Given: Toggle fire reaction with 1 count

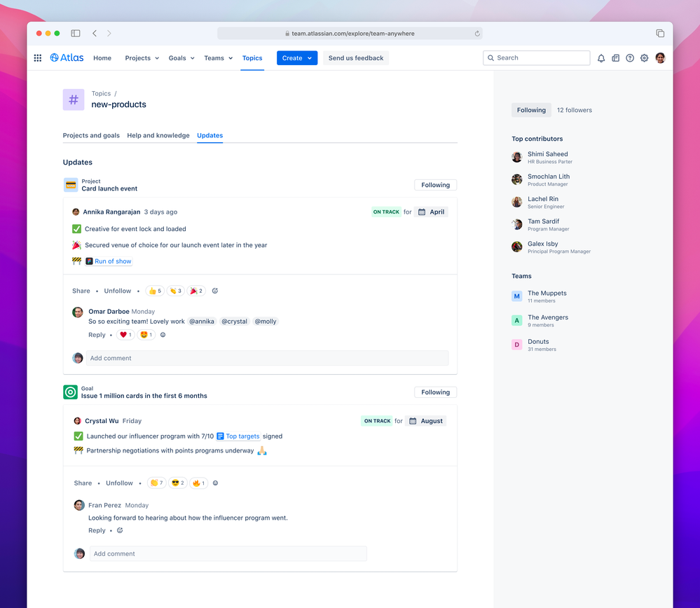Looking at the screenshot, I should [199, 483].
